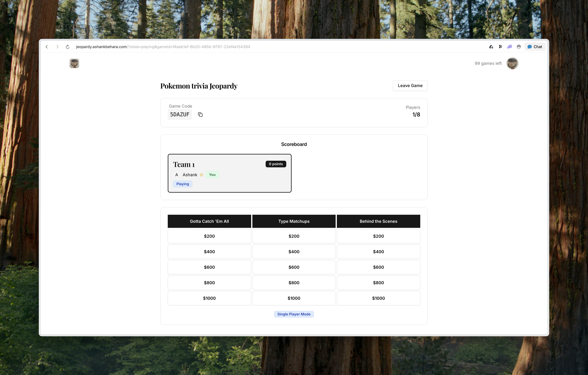Reload the Jeopardy page
The image size is (588, 375).
point(68,47)
